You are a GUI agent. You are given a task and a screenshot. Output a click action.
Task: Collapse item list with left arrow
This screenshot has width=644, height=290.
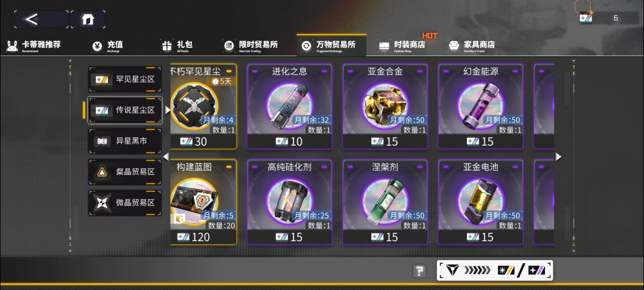tap(166, 157)
